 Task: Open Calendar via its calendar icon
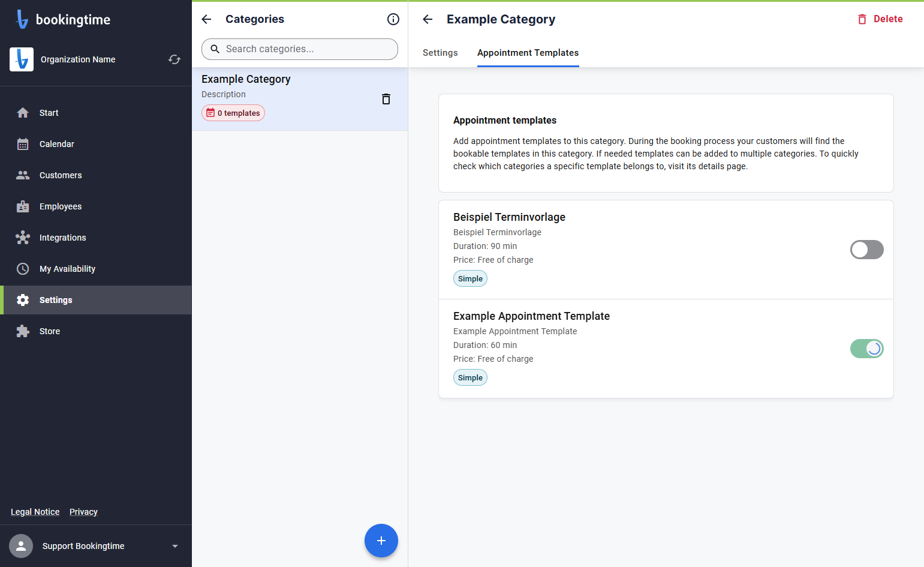23,144
